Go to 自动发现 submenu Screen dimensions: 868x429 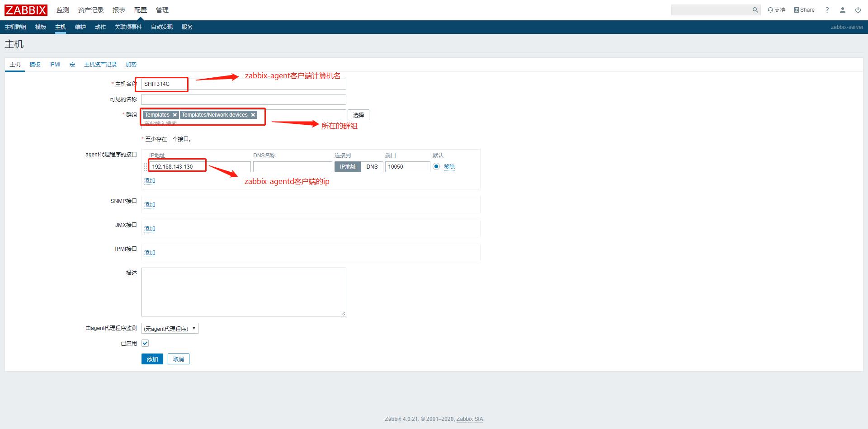click(x=162, y=27)
